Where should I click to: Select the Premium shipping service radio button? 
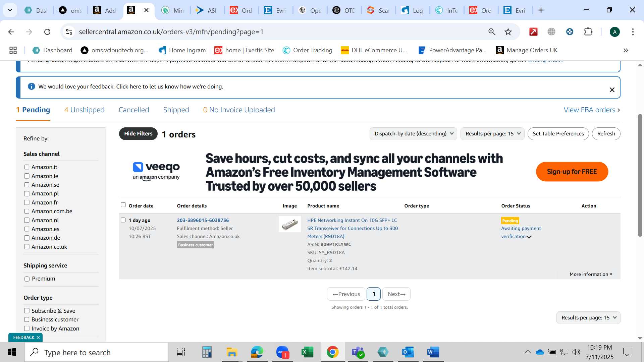point(27,279)
